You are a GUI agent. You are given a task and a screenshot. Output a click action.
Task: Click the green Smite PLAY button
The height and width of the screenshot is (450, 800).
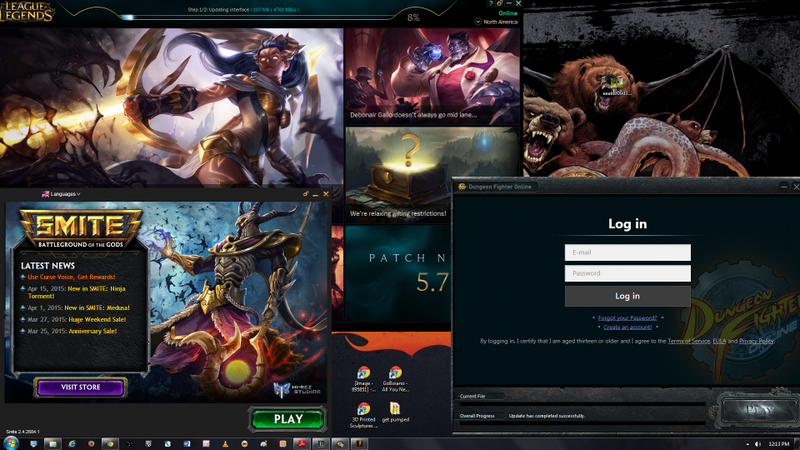(288, 419)
